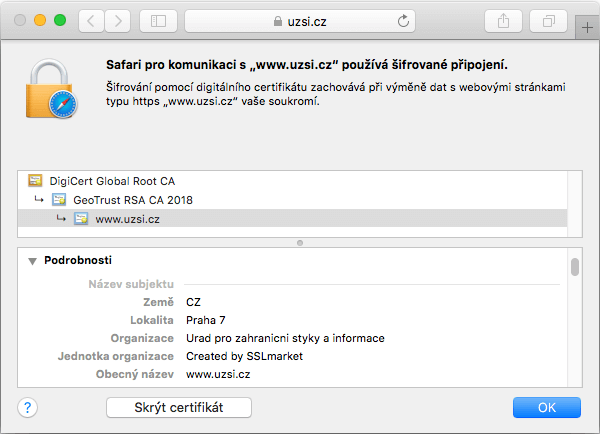Click the DigiCert Global Root CA certificate icon
600x434 pixels.
(35, 180)
